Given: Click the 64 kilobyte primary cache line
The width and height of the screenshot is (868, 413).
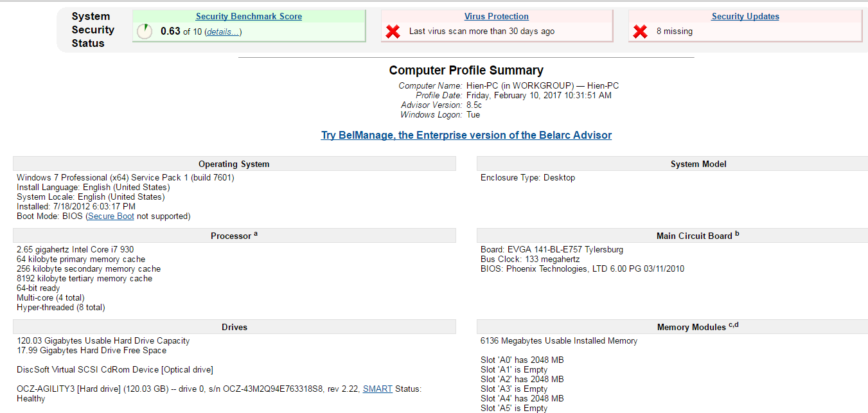Looking at the screenshot, I should (81, 259).
